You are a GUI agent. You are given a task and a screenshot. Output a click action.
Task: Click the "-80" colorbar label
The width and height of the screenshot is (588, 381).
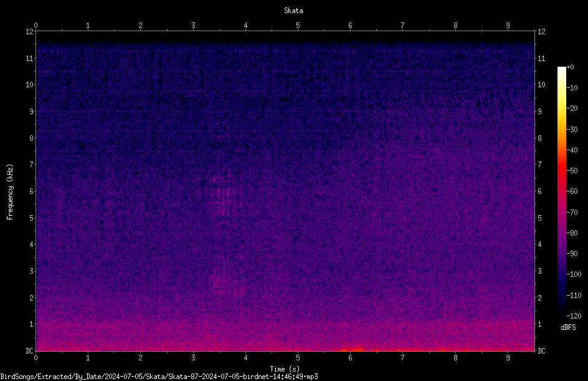pyautogui.click(x=572, y=233)
